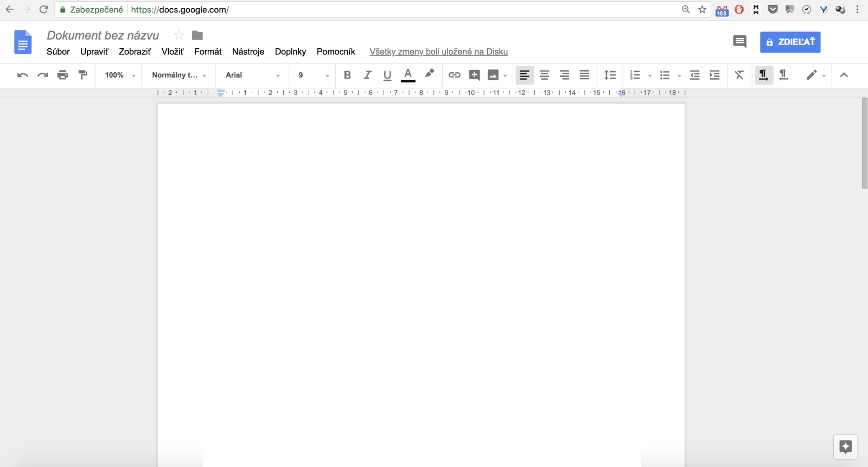Open the Gmail extension icon showing 163

coord(722,10)
